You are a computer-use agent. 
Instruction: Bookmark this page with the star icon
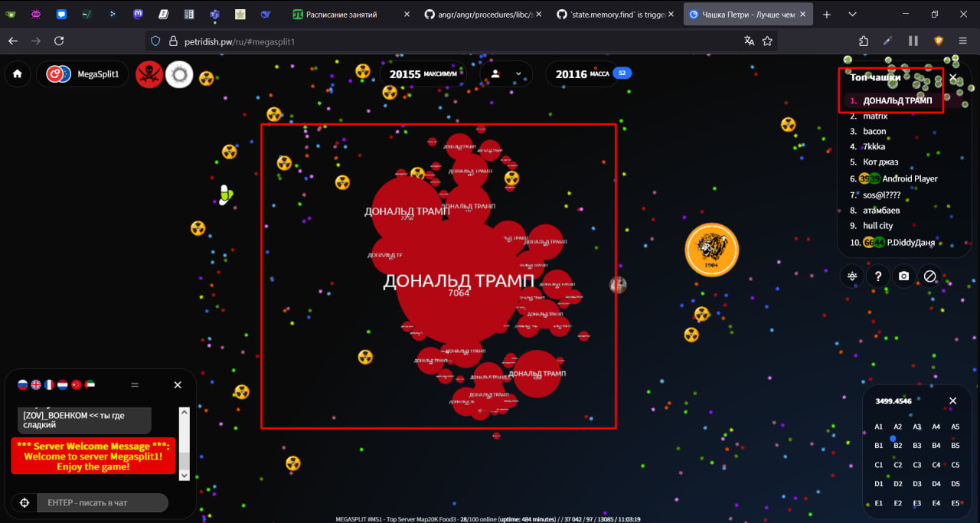767,41
